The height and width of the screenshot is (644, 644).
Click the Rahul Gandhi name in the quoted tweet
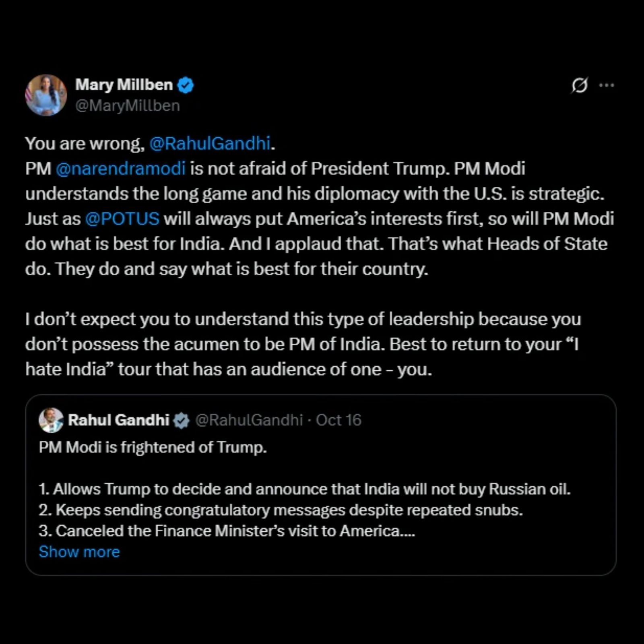118,420
